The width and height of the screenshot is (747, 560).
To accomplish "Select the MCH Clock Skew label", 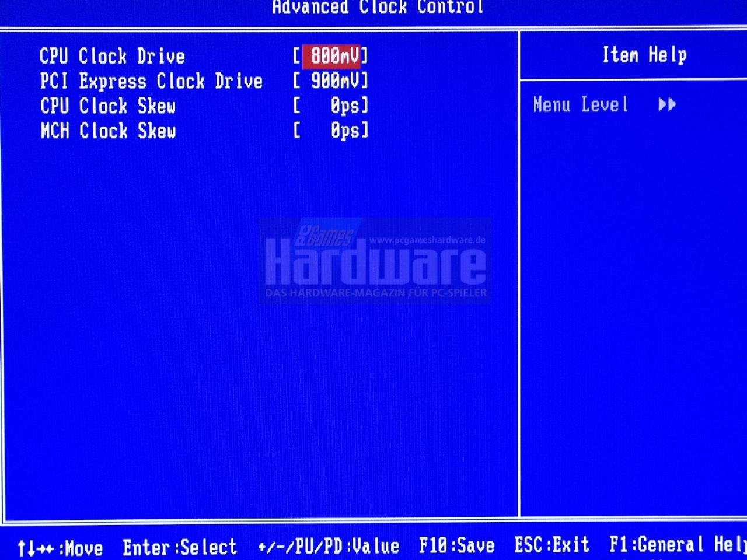I will (x=108, y=131).
